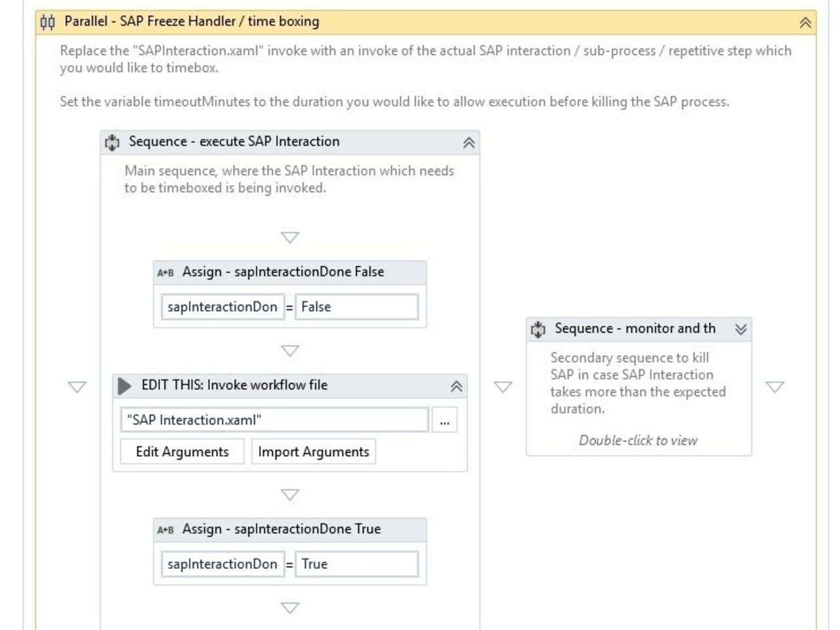Click the Assign icon of sapInteractionDone False

point(165,272)
